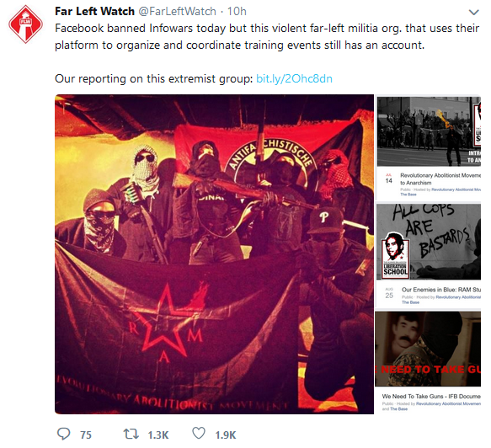Open the Need To Take Guns image
The image size is (491, 448).
pyautogui.click(x=428, y=349)
